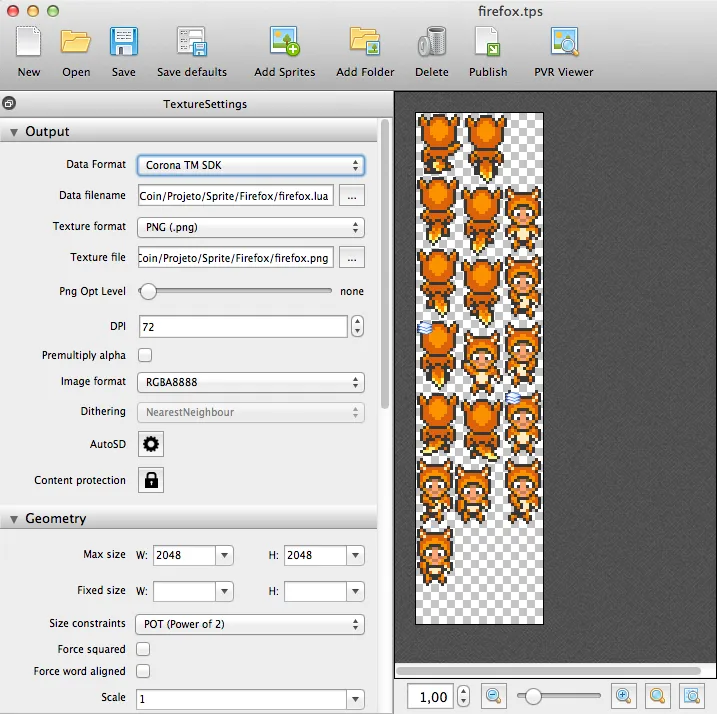The image size is (717, 714).
Task: Click the DPI stepper arrows
Action: tap(358, 327)
